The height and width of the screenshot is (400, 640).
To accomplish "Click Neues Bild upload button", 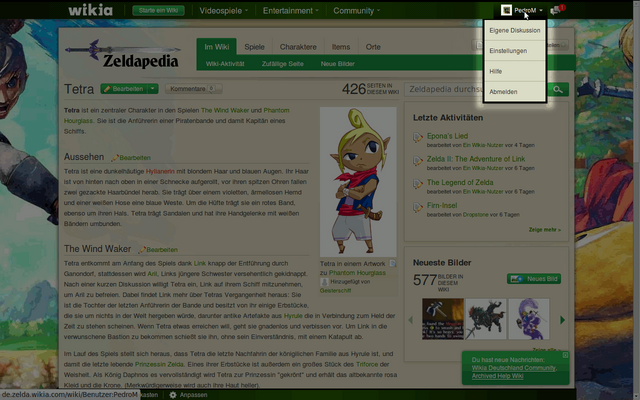I will 534,279.
